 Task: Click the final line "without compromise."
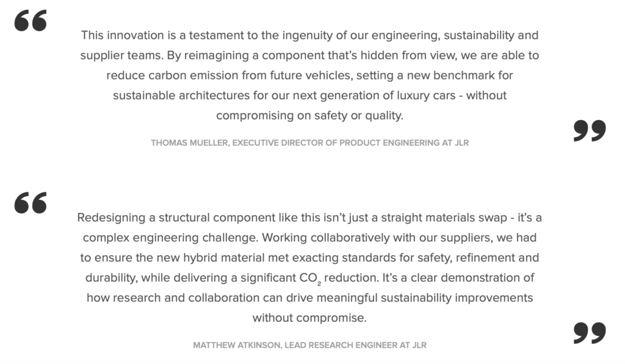tap(309, 318)
